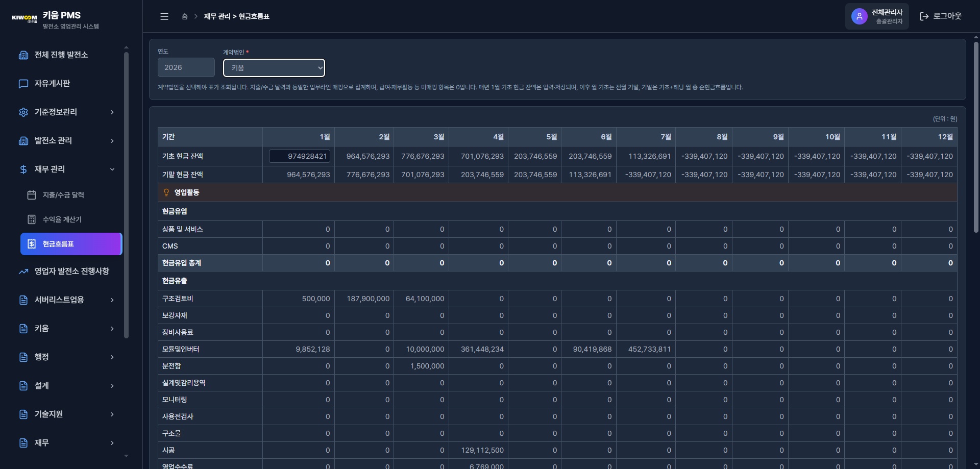
Task: Click the 설계 document icon
Action: 23,386
